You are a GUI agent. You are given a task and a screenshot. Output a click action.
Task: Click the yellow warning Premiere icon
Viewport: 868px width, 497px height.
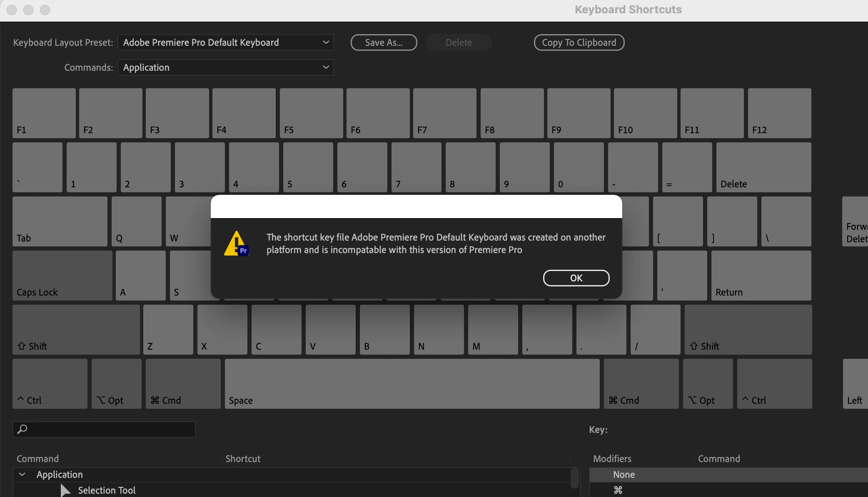click(236, 244)
